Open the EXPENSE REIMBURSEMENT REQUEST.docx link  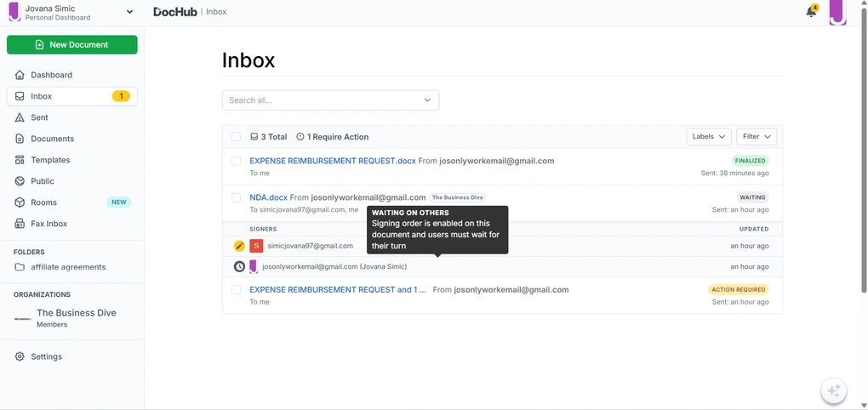point(333,161)
